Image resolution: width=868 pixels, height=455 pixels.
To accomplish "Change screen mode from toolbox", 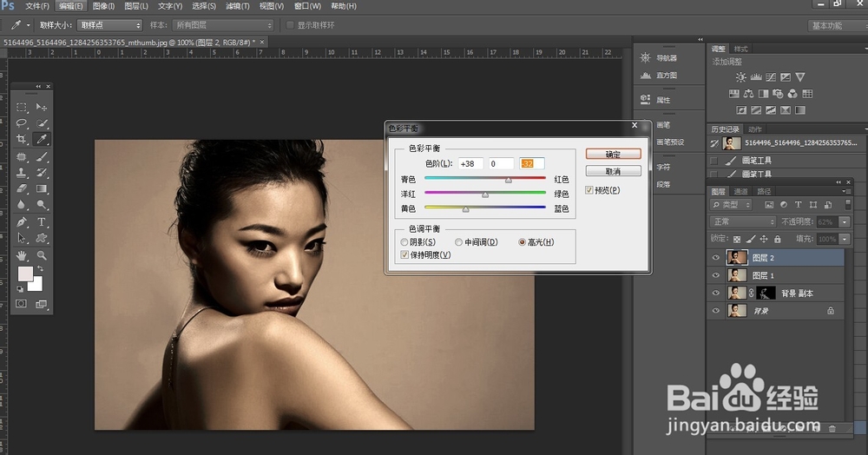I will tap(42, 303).
